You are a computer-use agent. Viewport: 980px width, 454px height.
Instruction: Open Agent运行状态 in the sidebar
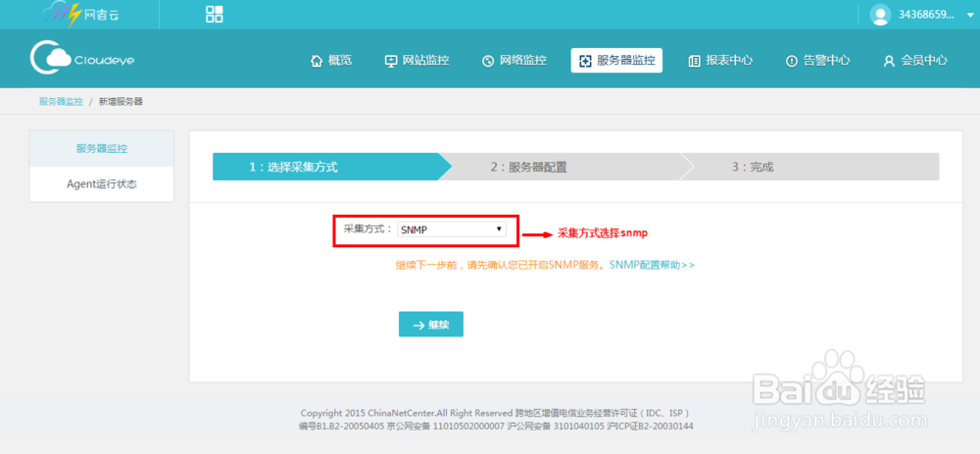pyautogui.click(x=102, y=184)
